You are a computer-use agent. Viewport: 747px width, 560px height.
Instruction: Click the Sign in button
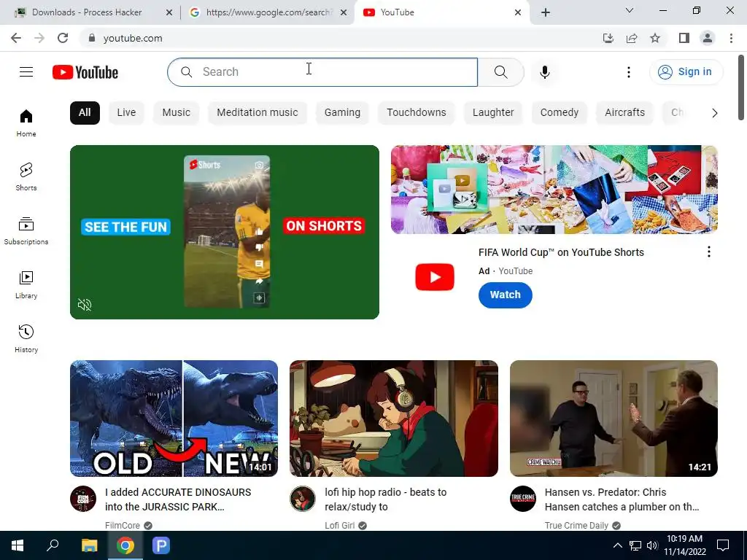pyautogui.click(x=686, y=72)
